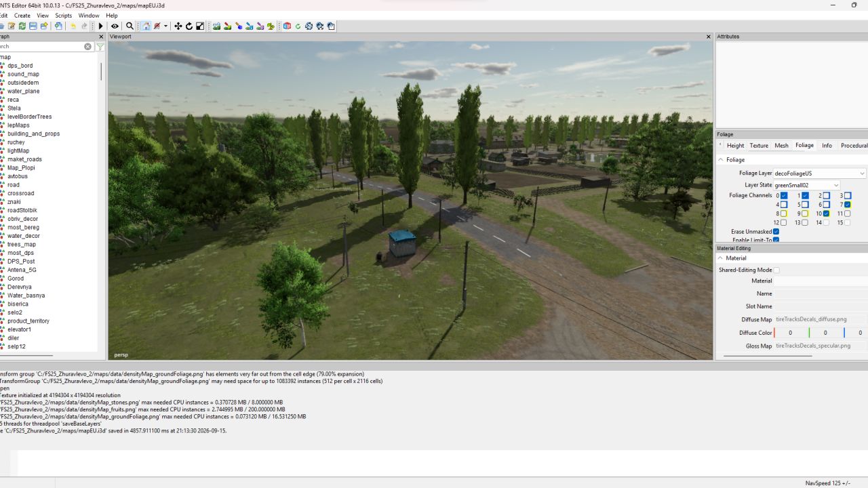Click the red and blue cube toolbar icon
This screenshot has height=488, width=868.
tap(287, 26)
